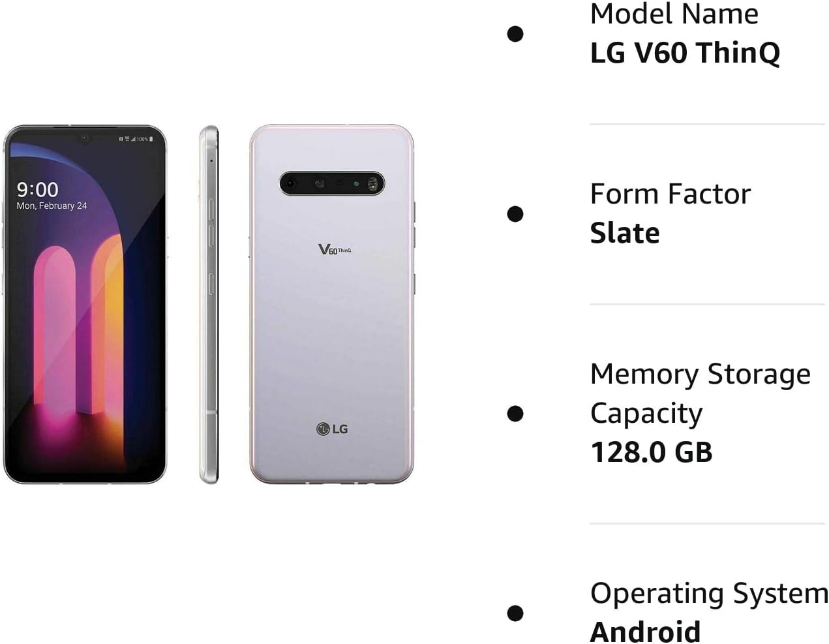
Task: Click the bullet beside Form Factor
Action: [515, 214]
